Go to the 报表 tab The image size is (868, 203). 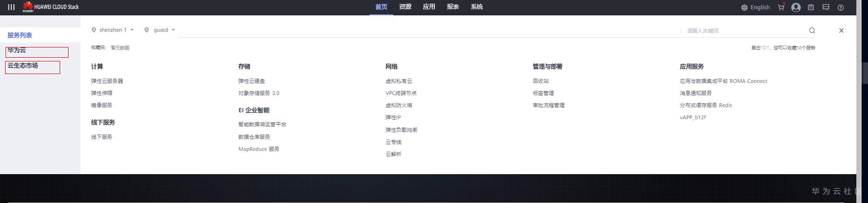[452, 7]
